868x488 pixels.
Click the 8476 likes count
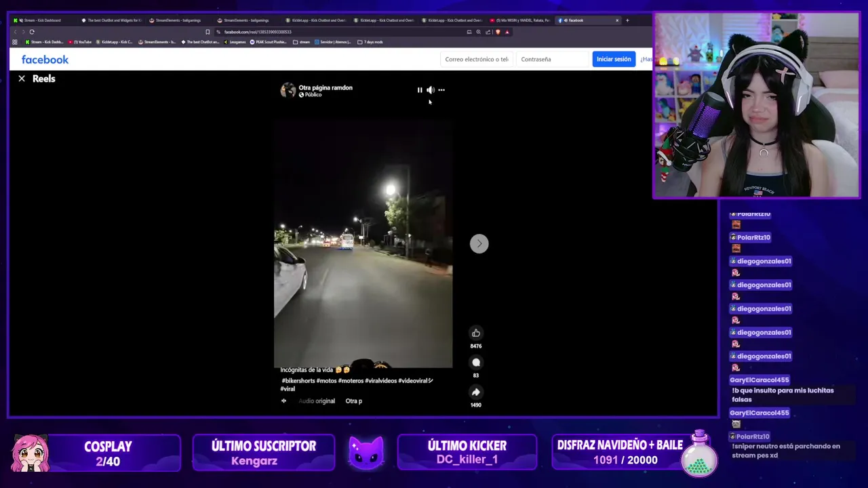click(476, 346)
